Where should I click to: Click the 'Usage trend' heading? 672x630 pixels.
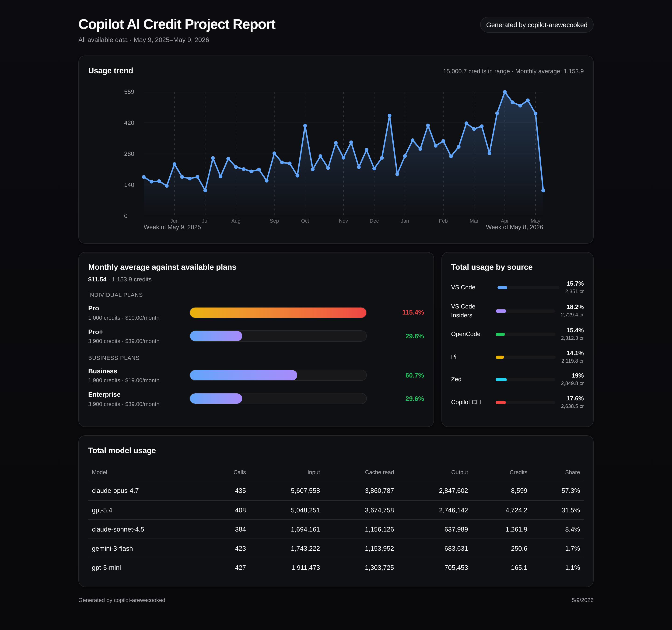tap(111, 71)
